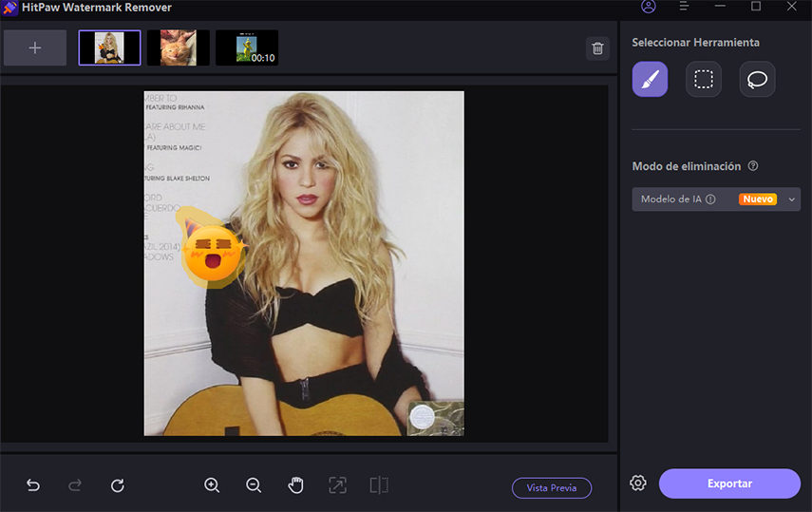
Task: Select the Lasso tool
Action: tap(757, 79)
